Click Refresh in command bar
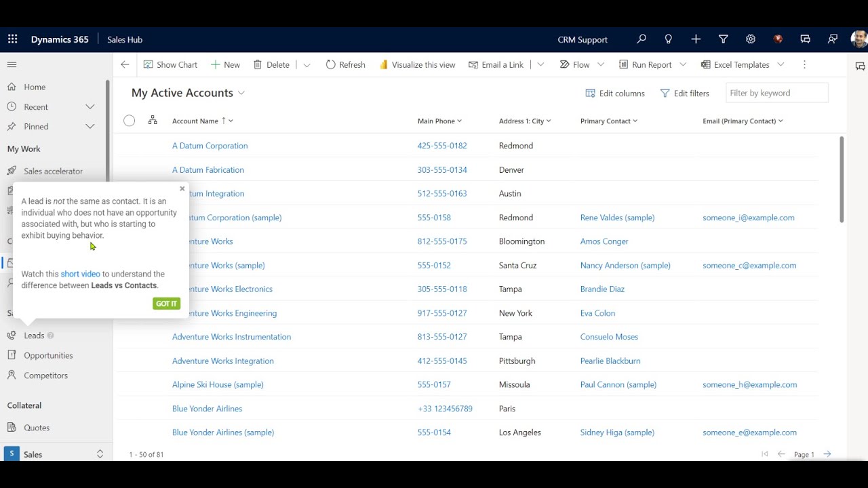This screenshot has height=488, width=868. [x=345, y=64]
